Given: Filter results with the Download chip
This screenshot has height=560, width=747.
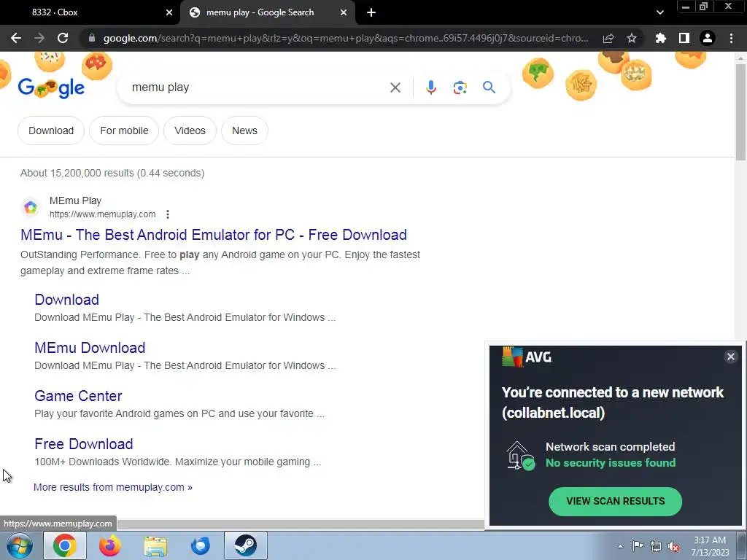Looking at the screenshot, I should (x=51, y=131).
